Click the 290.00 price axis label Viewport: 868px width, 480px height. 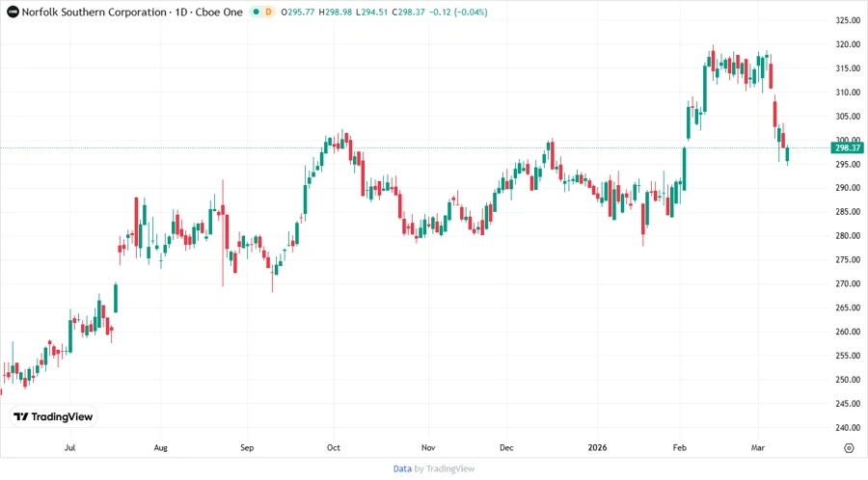[x=848, y=188]
